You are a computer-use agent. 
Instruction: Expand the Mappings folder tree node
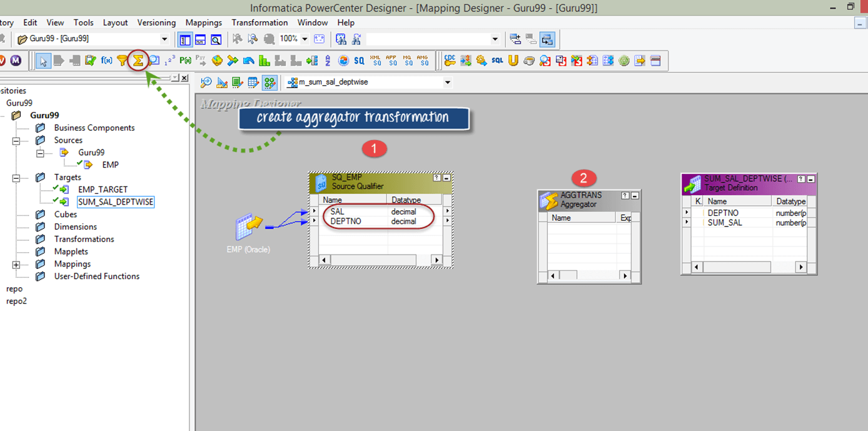coord(16,265)
